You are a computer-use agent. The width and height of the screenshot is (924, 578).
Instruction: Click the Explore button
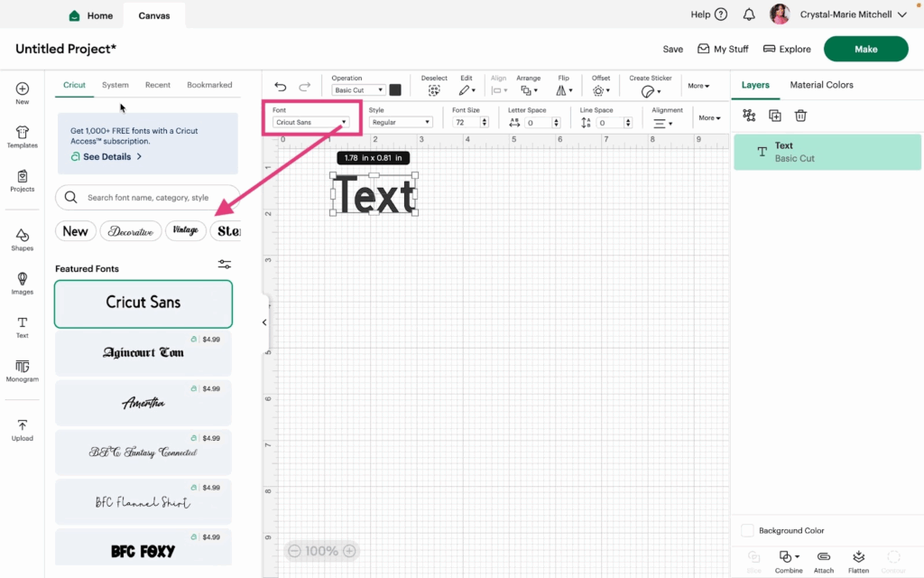tap(787, 49)
